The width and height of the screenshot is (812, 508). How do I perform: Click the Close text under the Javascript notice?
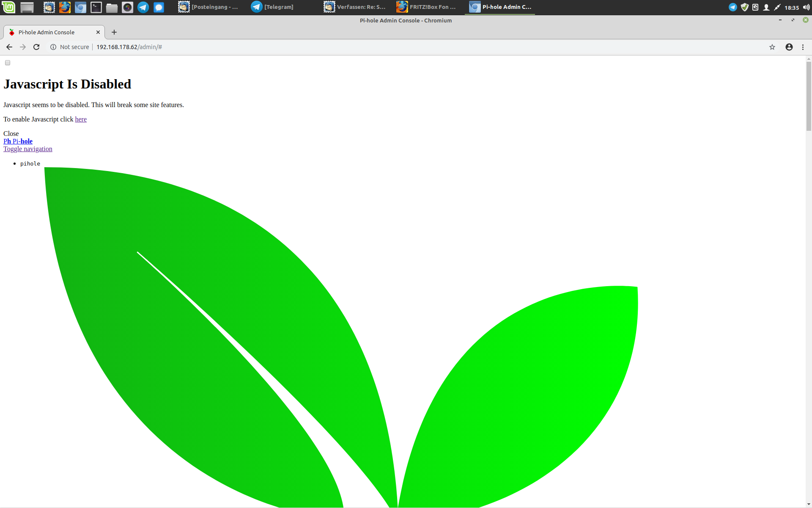(x=11, y=134)
